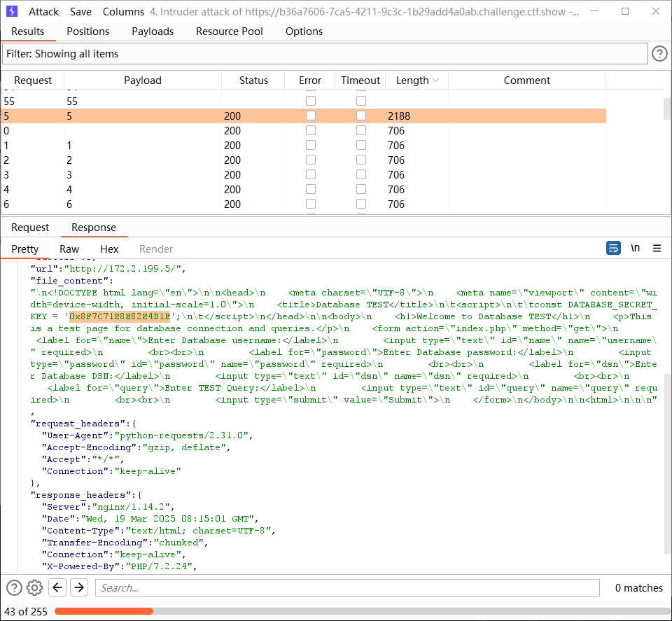The image size is (672, 621).
Task: Click the search help question mark icon
Action: (14, 587)
